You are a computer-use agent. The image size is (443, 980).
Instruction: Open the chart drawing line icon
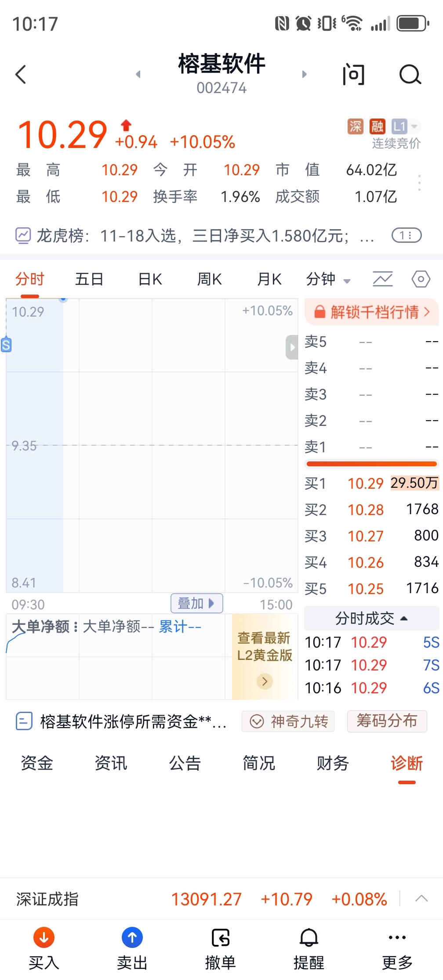coord(382,279)
